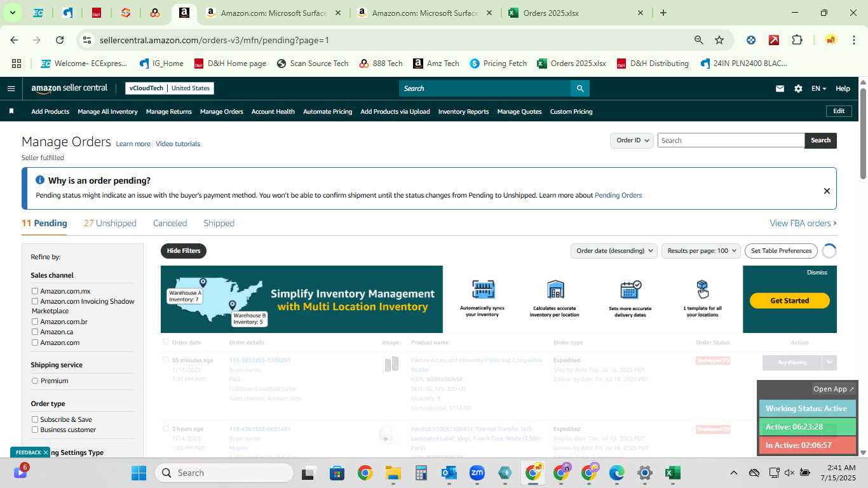Click the magnifier search button in header
The image size is (868, 488).
coord(580,88)
